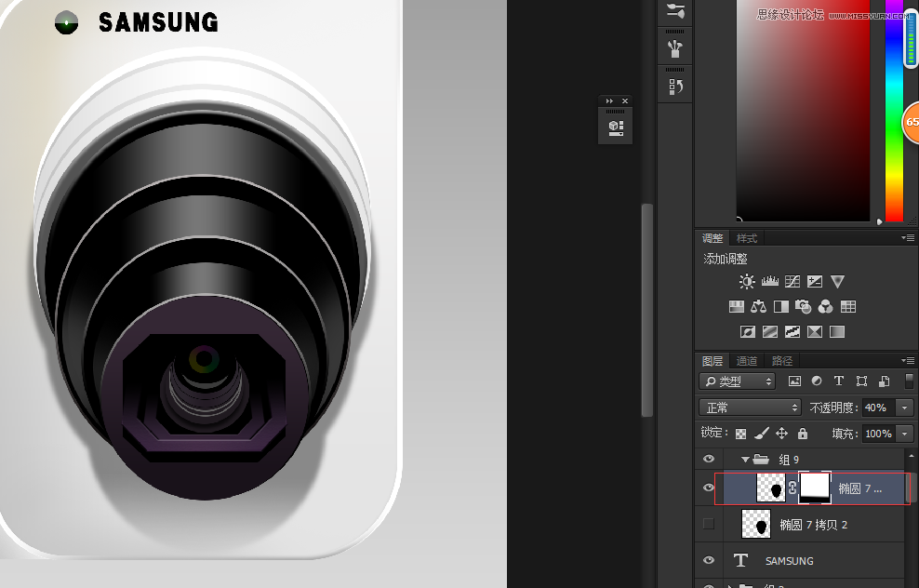Switch to the 图层 tab
Viewport: 919px width, 588px height.
click(x=713, y=361)
